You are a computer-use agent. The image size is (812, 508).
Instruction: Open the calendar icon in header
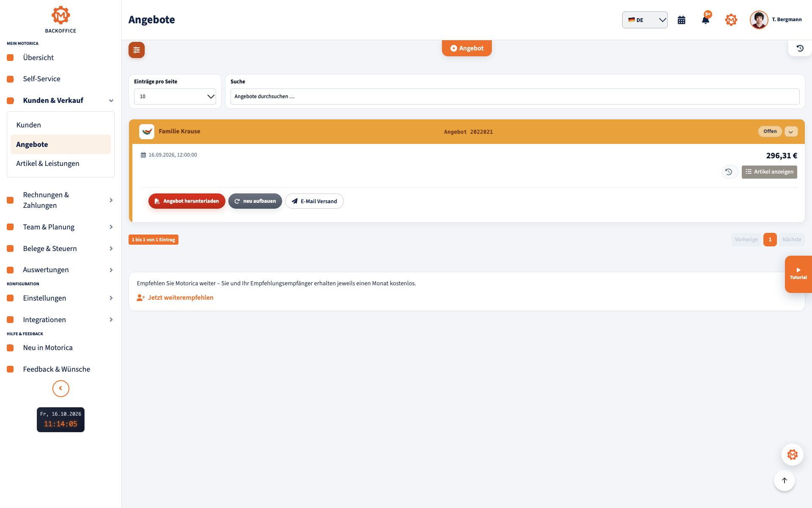tap(681, 20)
